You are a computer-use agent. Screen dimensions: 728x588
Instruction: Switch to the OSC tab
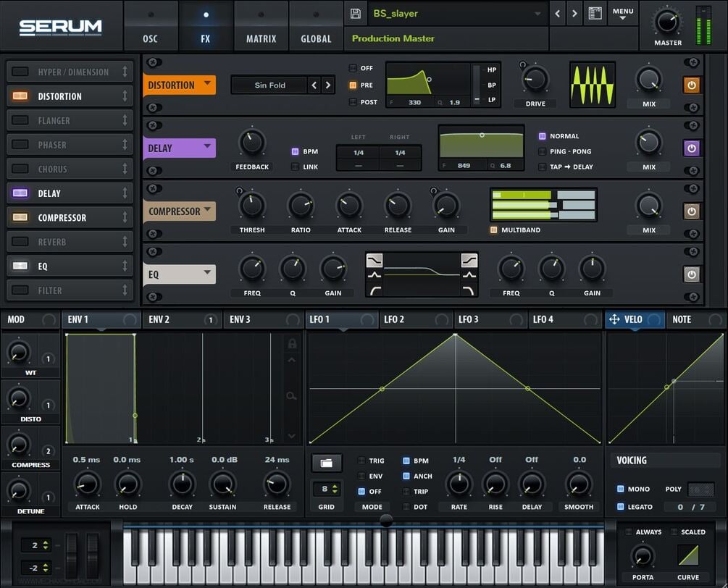[151, 26]
